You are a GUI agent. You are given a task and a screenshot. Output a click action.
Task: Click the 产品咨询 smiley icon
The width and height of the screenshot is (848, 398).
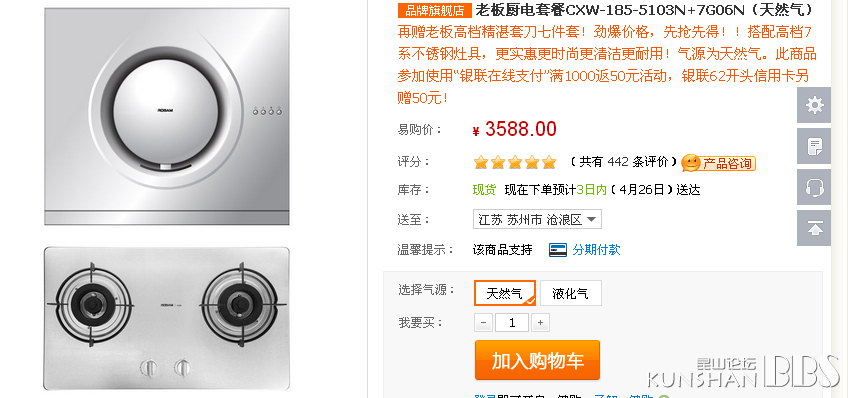(691, 163)
